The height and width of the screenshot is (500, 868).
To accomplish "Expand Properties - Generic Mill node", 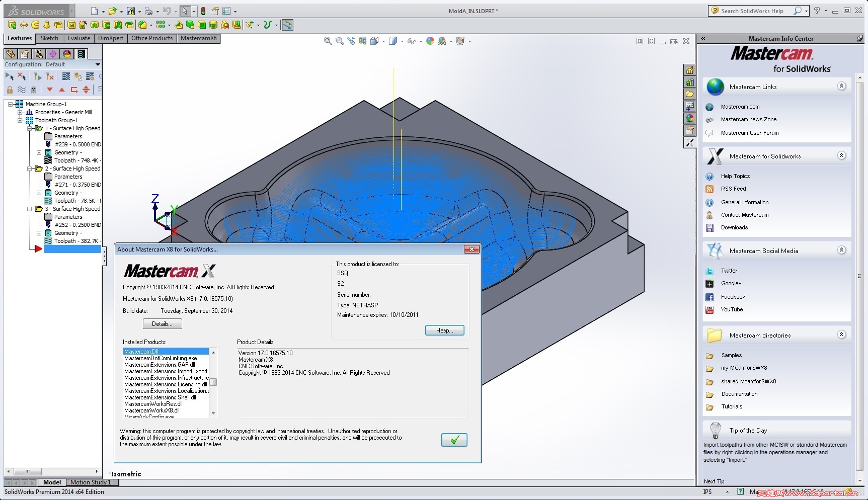I will click(x=20, y=112).
